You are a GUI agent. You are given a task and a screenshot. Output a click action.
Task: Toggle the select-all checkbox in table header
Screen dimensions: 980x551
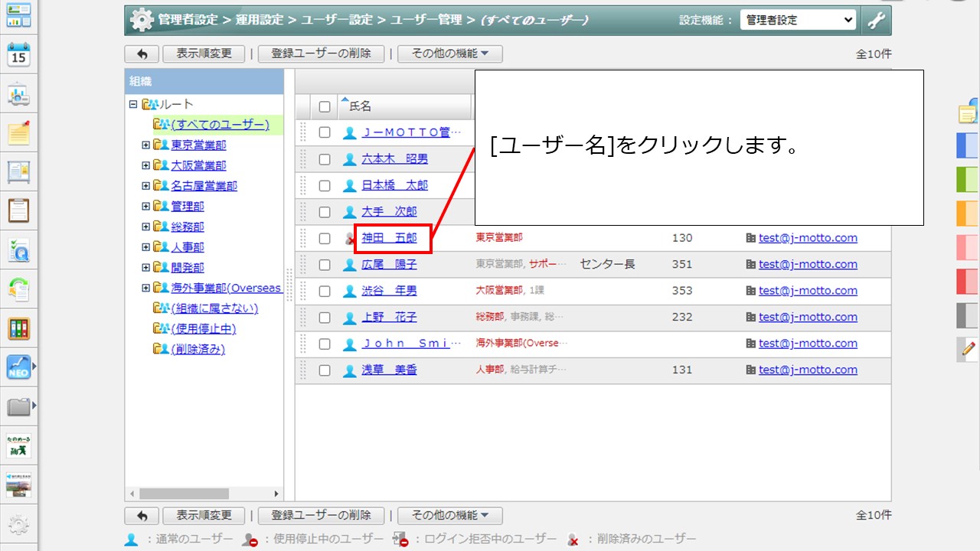pos(325,107)
